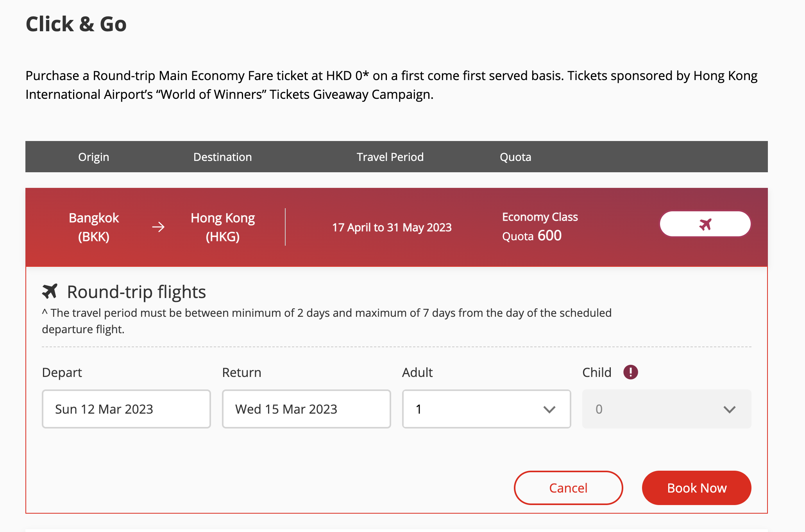
Task: Click the airplane icon button in route row
Action: click(705, 224)
